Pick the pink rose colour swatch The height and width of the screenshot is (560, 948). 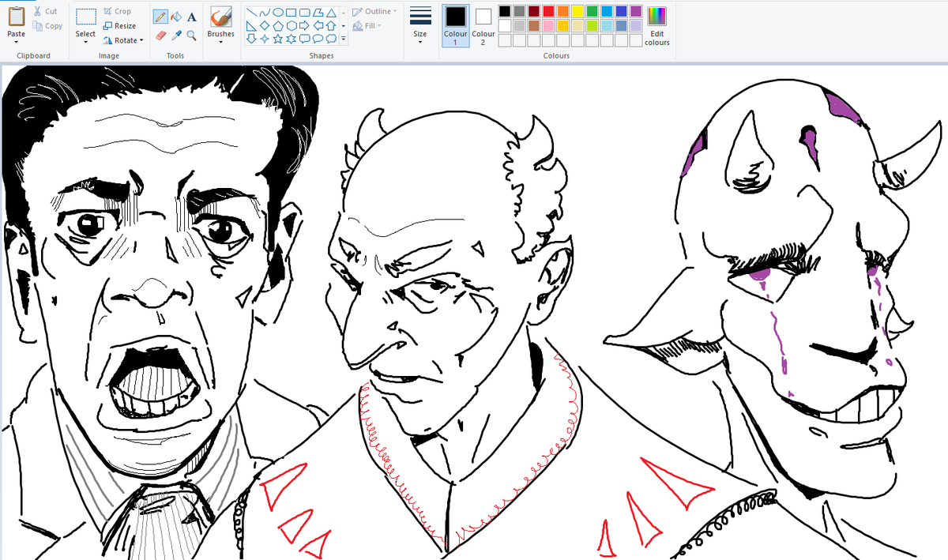tap(548, 25)
